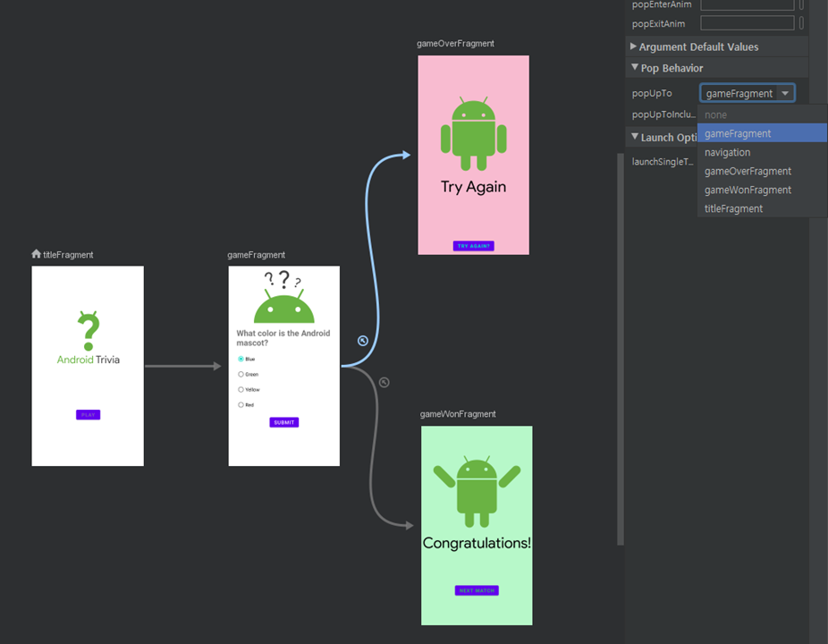Click the popExitAnim input field
828x644 pixels.
(748, 23)
